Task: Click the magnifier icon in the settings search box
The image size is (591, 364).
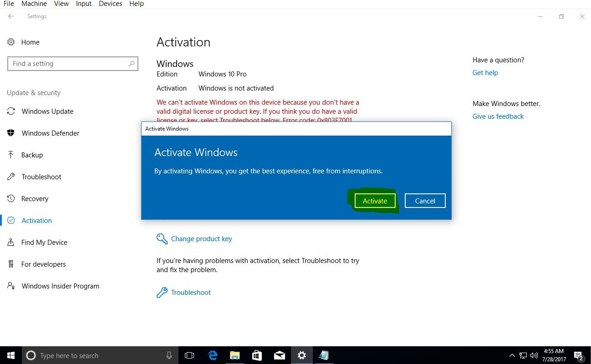Action: (132, 64)
